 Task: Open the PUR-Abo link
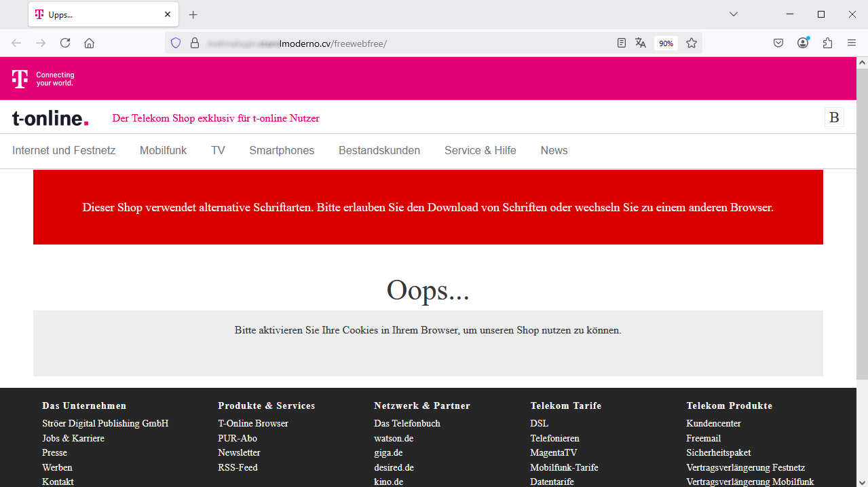point(238,438)
